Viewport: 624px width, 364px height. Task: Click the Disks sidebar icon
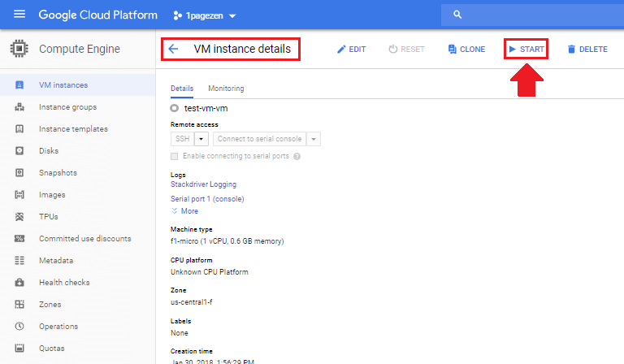click(x=19, y=151)
